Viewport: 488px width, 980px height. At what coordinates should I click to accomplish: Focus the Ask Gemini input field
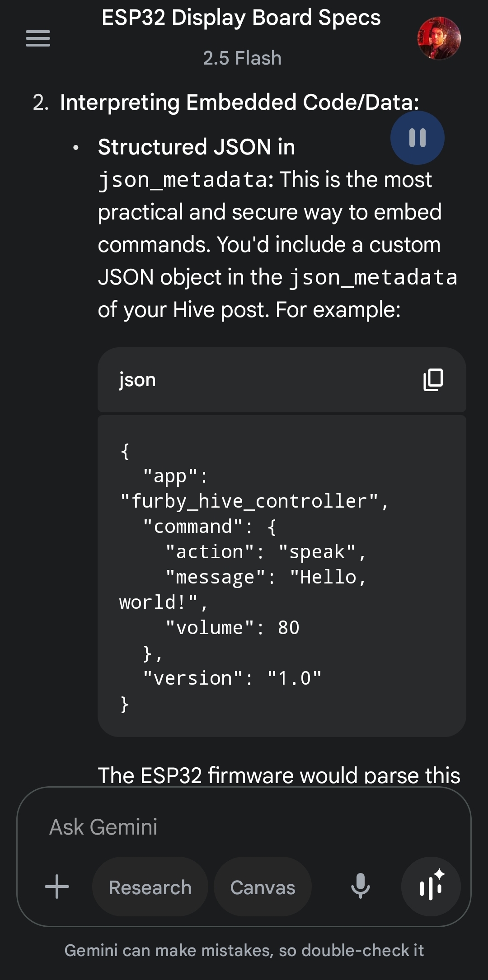(244, 827)
